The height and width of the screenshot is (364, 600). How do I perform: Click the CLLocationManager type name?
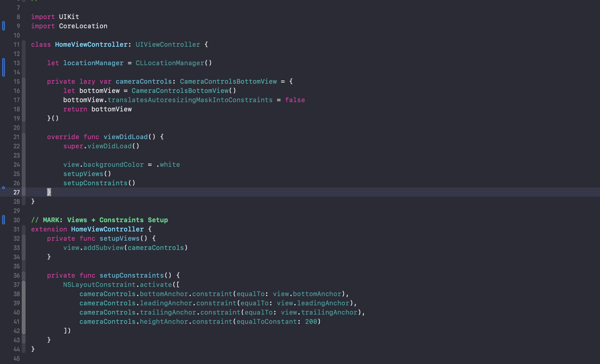170,63
